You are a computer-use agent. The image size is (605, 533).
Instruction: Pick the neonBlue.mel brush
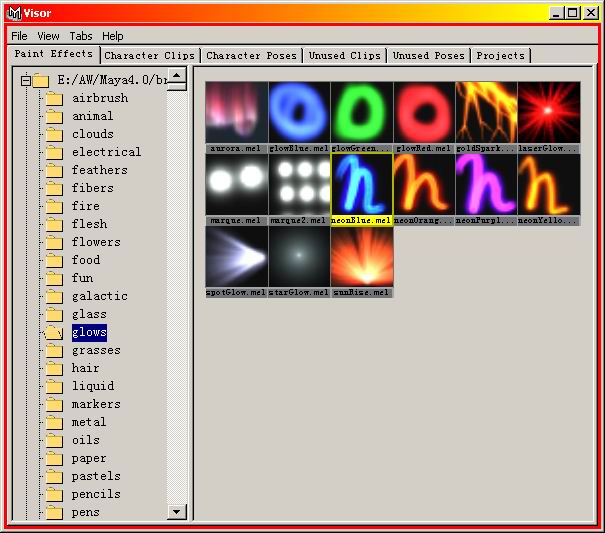[x=361, y=184]
